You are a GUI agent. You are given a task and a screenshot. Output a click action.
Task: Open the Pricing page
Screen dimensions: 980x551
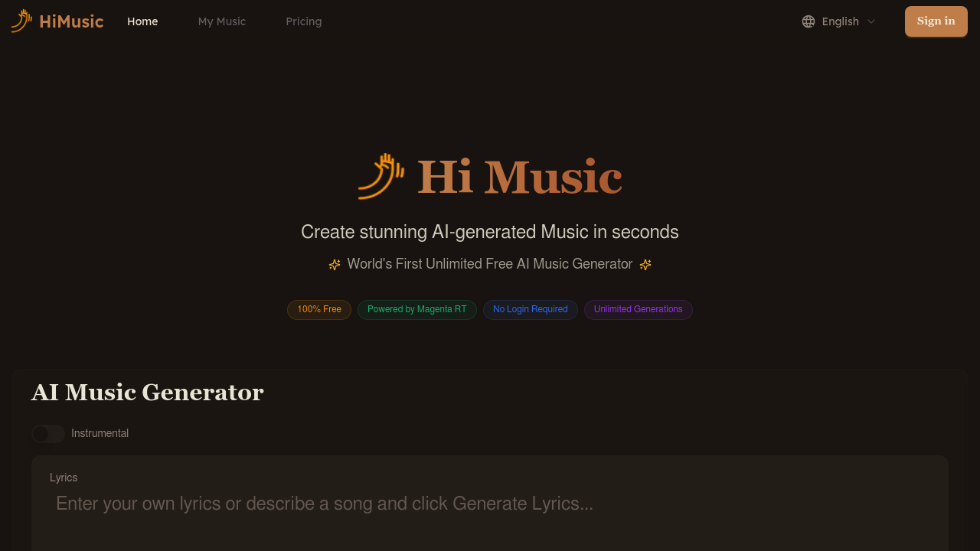tap(303, 21)
